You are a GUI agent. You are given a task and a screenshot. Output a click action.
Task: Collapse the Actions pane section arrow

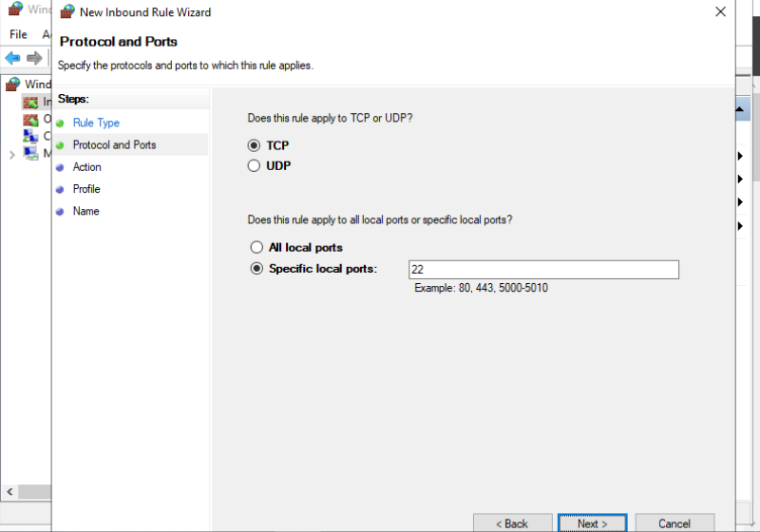[740, 109]
